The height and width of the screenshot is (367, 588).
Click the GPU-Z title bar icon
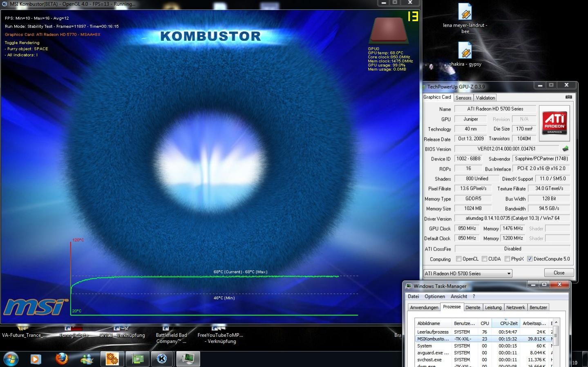[x=424, y=87]
